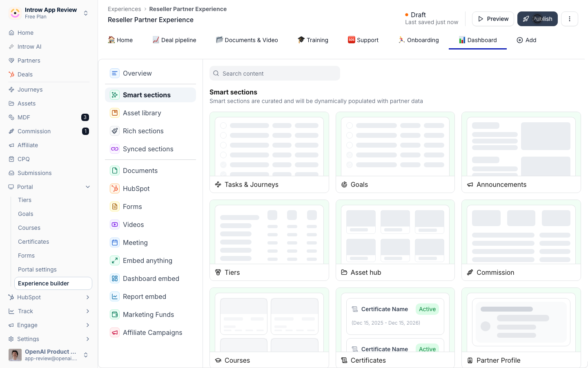This screenshot has height=368, width=588.
Task: Open Portal settings in the sidebar
Action: coord(37,269)
